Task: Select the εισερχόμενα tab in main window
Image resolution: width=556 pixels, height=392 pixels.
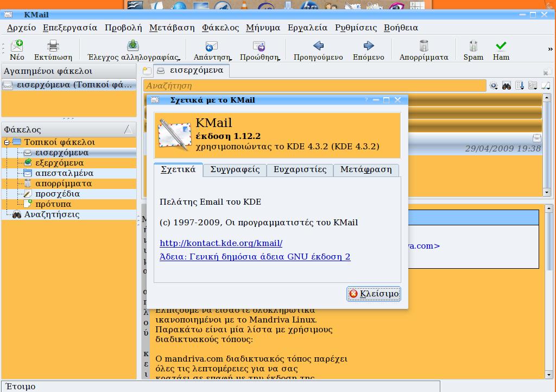Action: point(191,71)
